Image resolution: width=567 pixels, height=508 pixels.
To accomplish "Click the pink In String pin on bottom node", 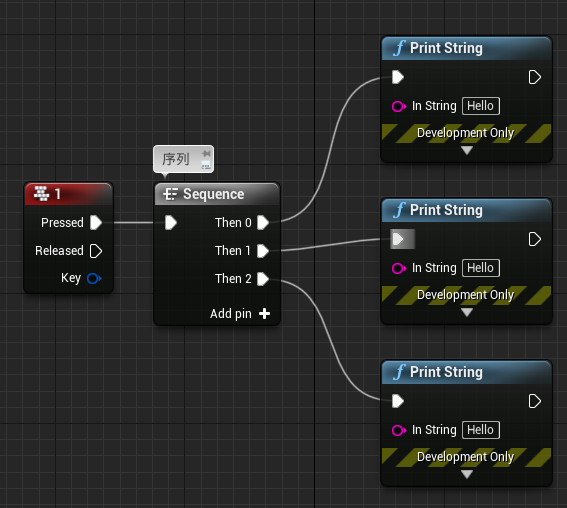I will pos(399,430).
